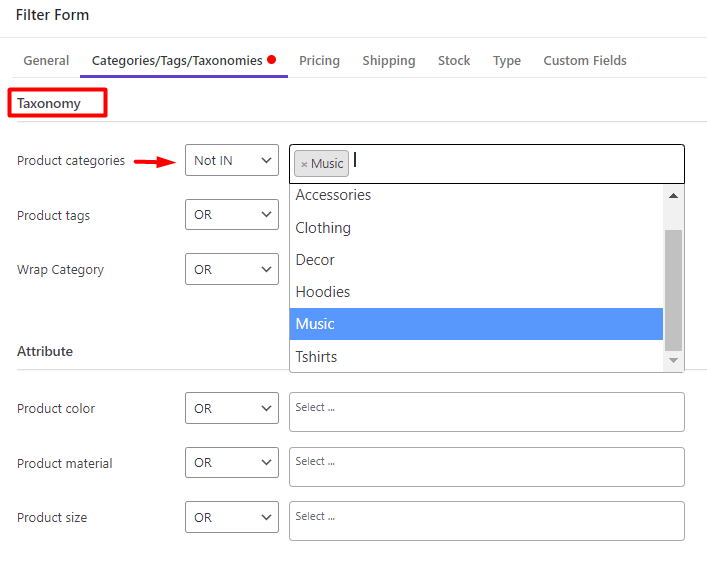Open the Shipping tab

coord(389,60)
